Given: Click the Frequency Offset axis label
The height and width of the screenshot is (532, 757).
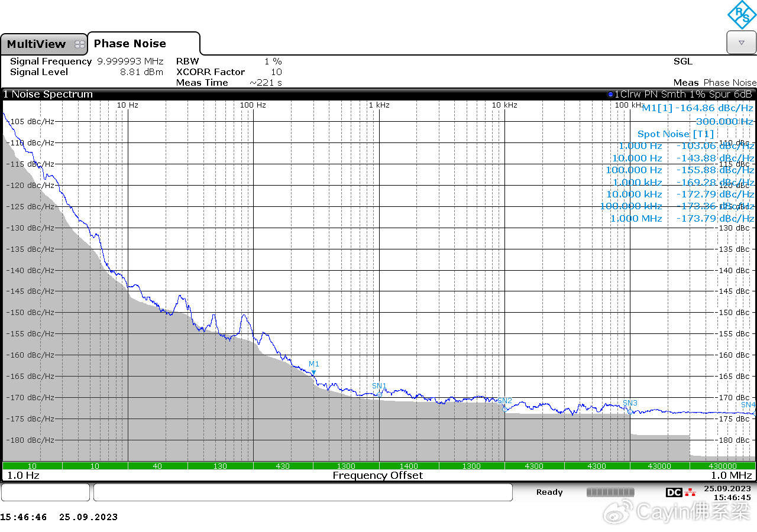Looking at the screenshot, I should 378,476.
